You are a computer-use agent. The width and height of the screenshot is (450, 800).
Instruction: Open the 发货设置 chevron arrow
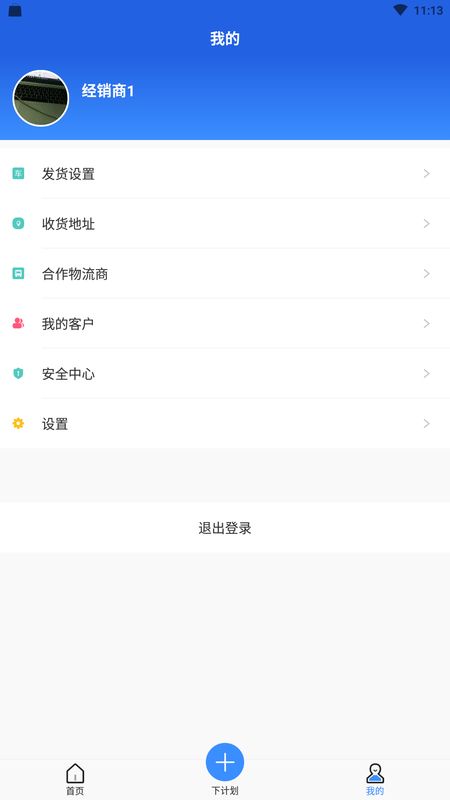(x=427, y=173)
